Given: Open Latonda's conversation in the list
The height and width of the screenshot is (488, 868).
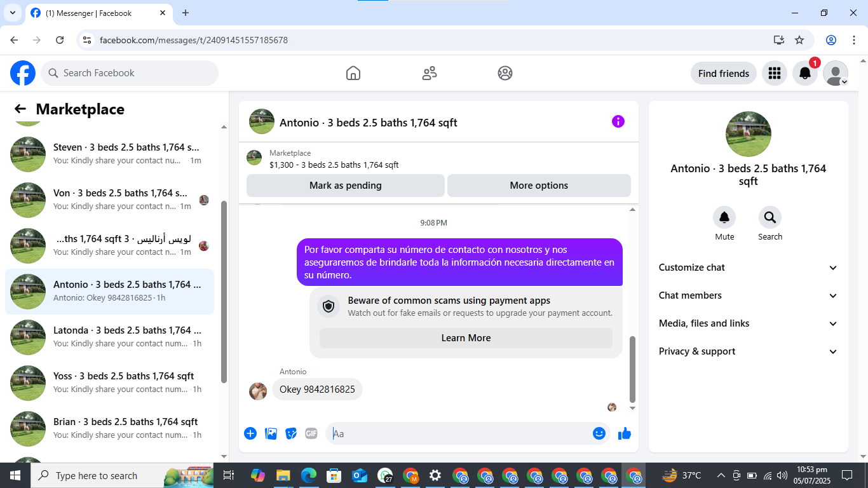Looking at the screenshot, I should point(109,337).
